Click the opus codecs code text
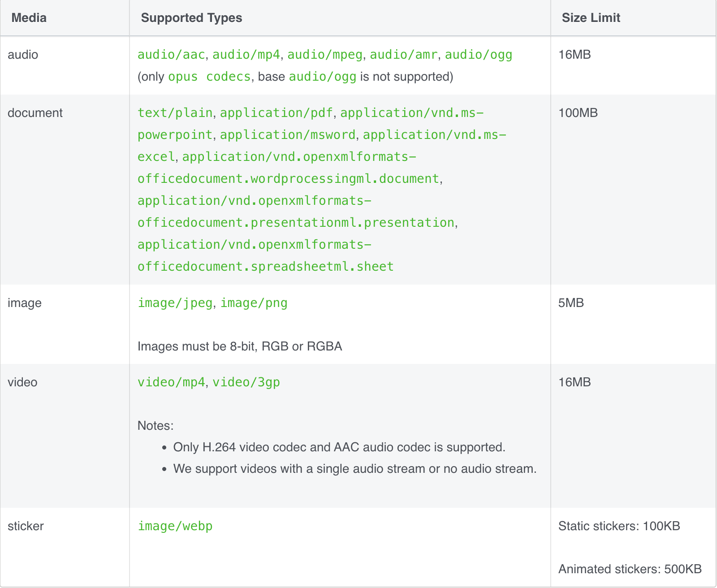The image size is (717, 588). tap(209, 77)
